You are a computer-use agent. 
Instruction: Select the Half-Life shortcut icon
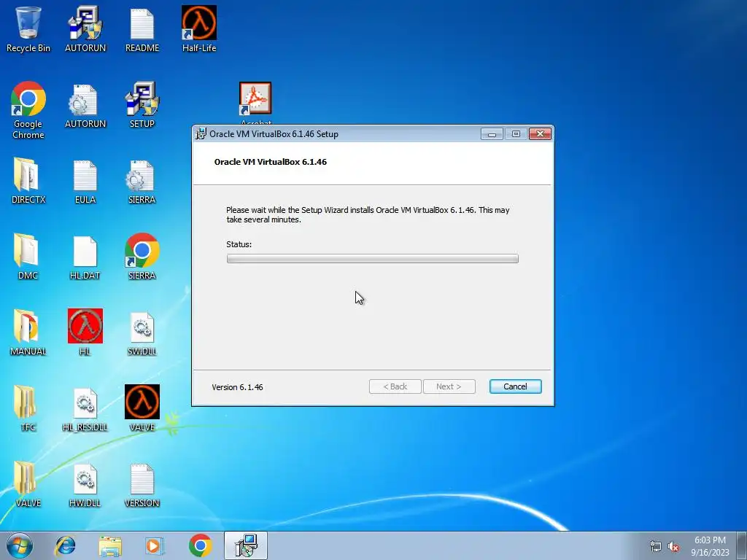point(199,28)
